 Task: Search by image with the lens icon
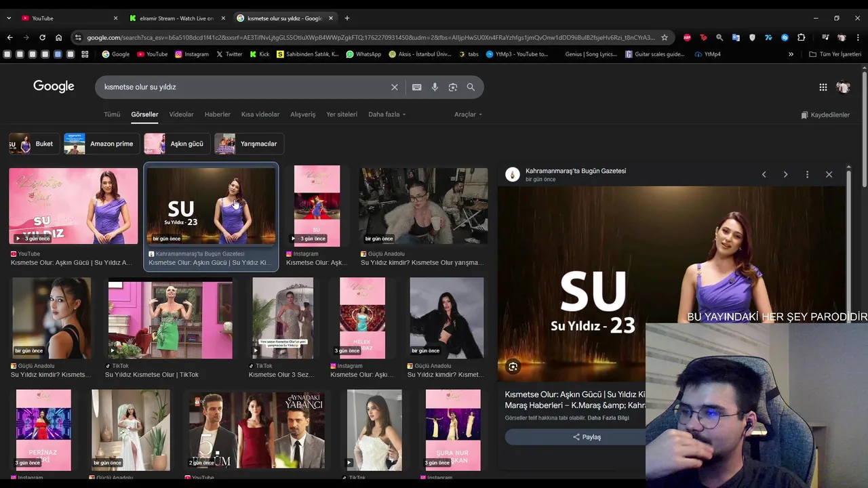pos(453,87)
